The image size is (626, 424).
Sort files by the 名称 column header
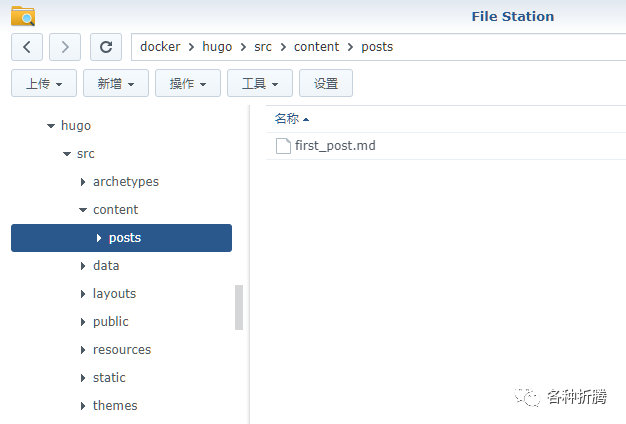tap(287, 118)
